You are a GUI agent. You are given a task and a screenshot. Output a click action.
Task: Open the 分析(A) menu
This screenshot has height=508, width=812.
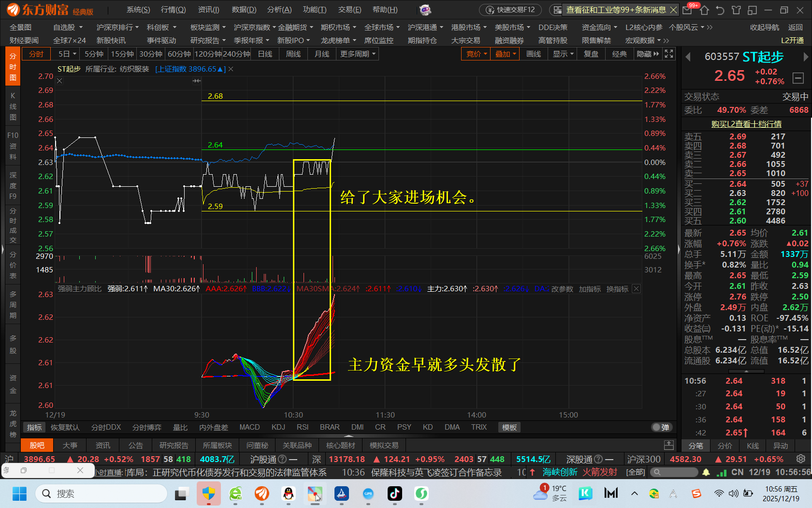click(x=279, y=10)
